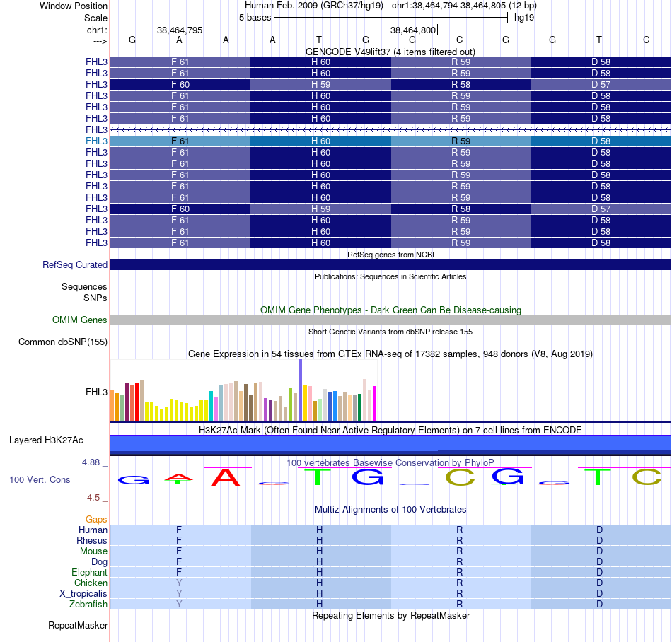Click the FHL3 intron arrow line row

tap(390, 129)
